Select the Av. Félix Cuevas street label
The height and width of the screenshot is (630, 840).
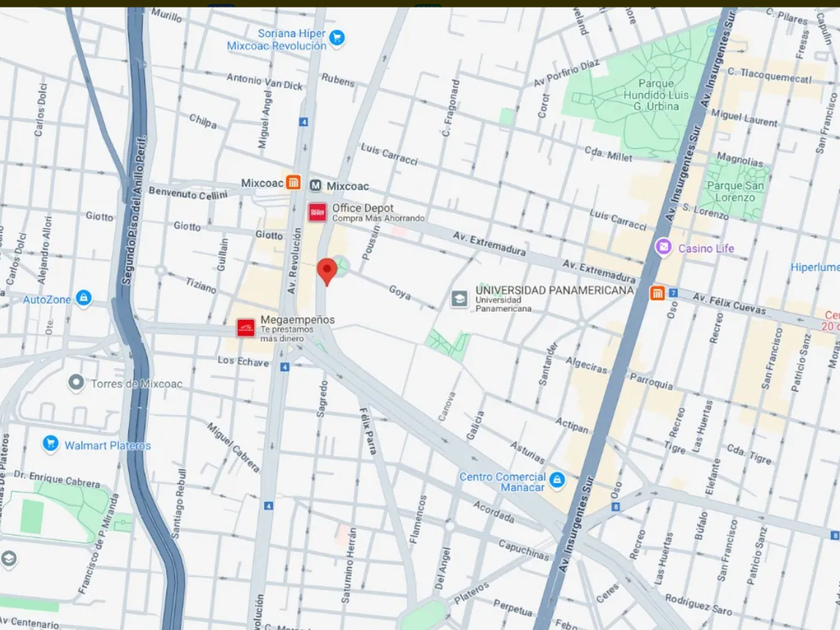729,304
